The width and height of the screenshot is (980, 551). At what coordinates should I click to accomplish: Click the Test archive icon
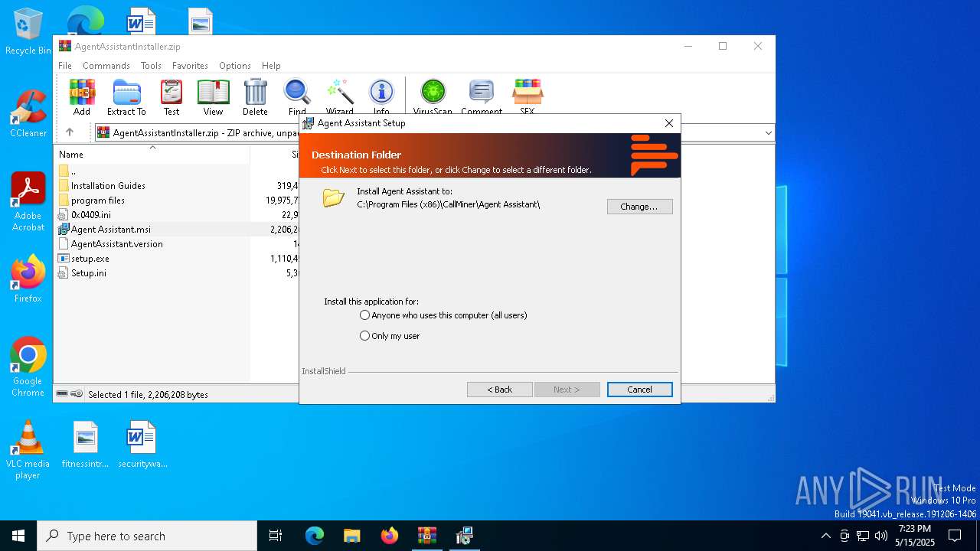pos(171,96)
